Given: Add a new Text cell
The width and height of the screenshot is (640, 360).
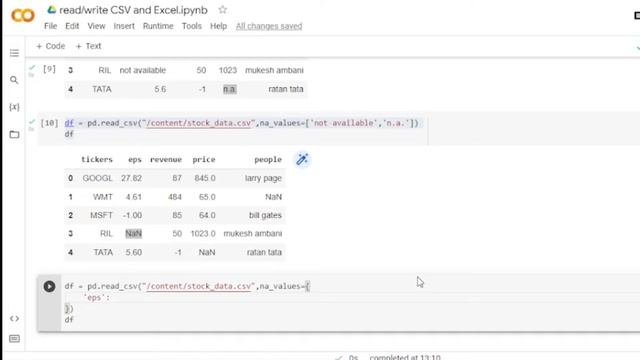Looking at the screenshot, I should point(88,46).
